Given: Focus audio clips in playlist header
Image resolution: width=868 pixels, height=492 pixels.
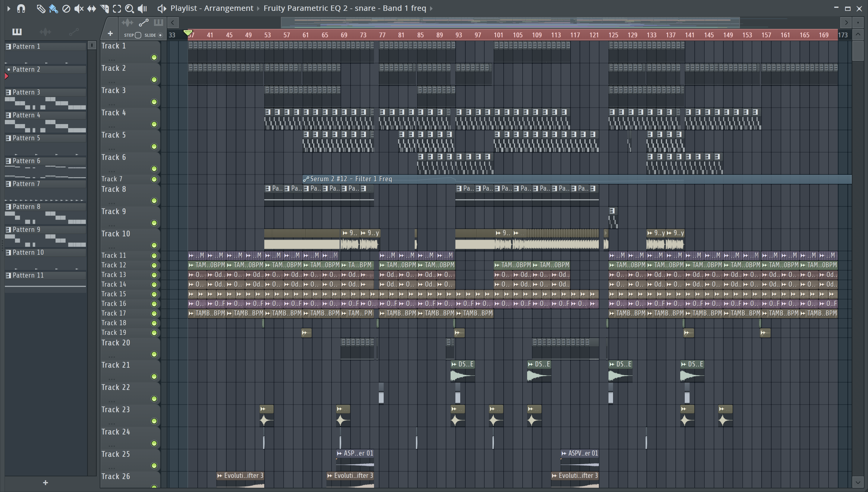Looking at the screenshot, I should 127,23.
